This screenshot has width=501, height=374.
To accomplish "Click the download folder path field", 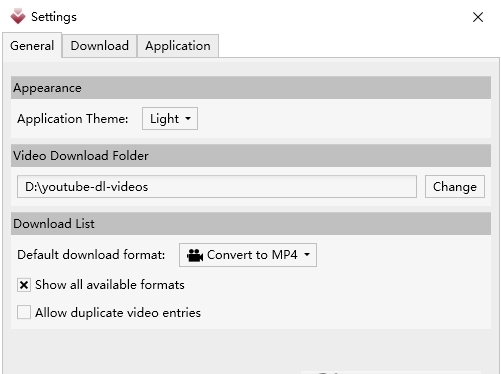I will coord(217,187).
